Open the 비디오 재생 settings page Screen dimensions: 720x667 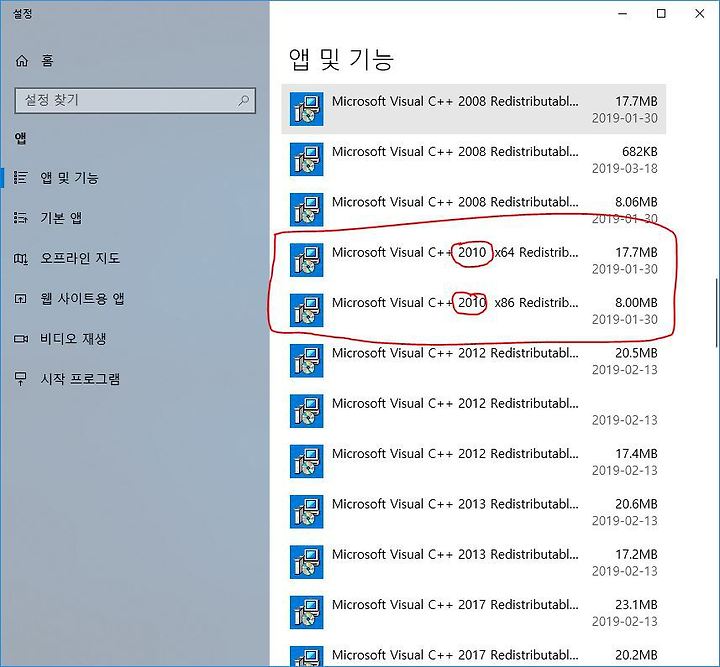[x=133, y=339]
